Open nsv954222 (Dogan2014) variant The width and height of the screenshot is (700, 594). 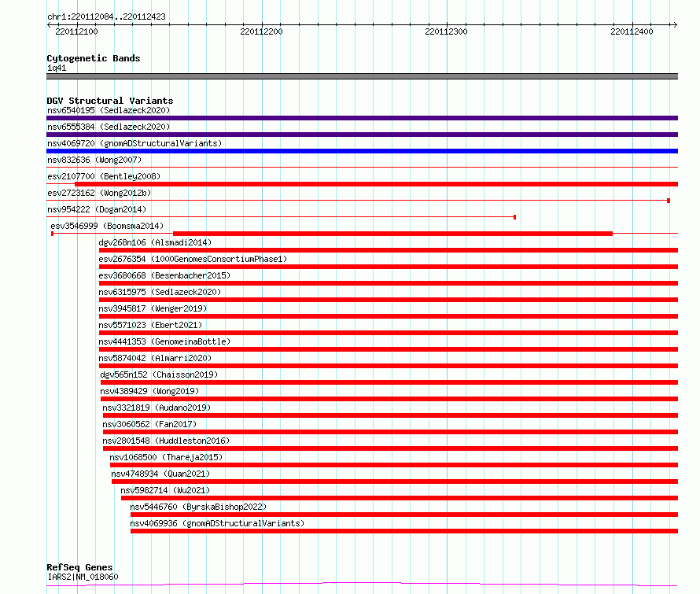coord(97,209)
